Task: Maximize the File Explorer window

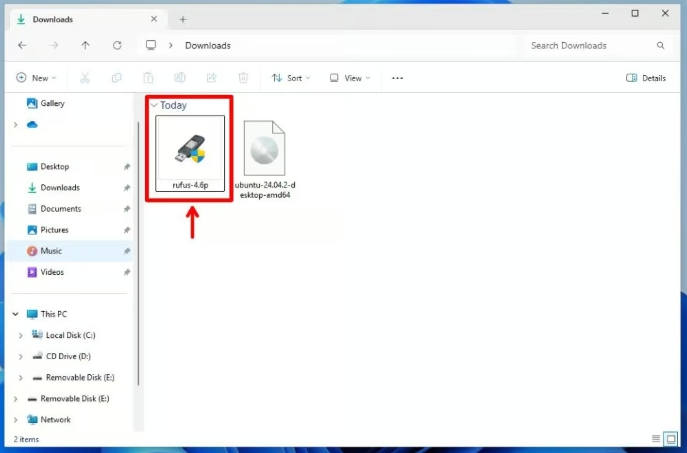Action: pos(635,14)
